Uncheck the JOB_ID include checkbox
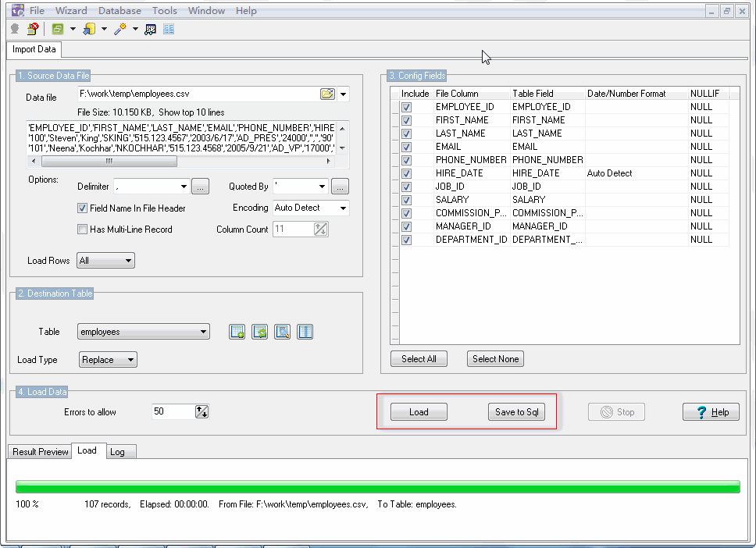The width and height of the screenshot is (756, 548). point(406,187)
